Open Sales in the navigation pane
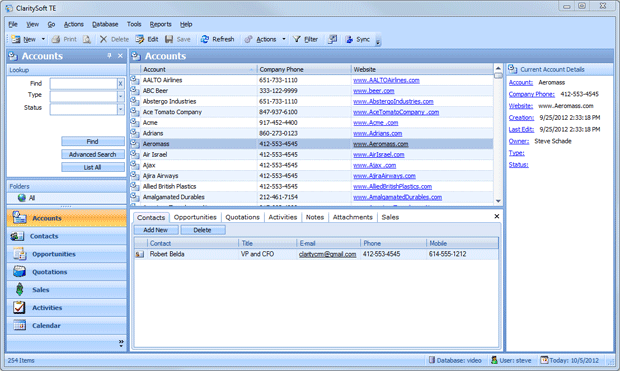620x371 pixels. (x=66, y=290)
